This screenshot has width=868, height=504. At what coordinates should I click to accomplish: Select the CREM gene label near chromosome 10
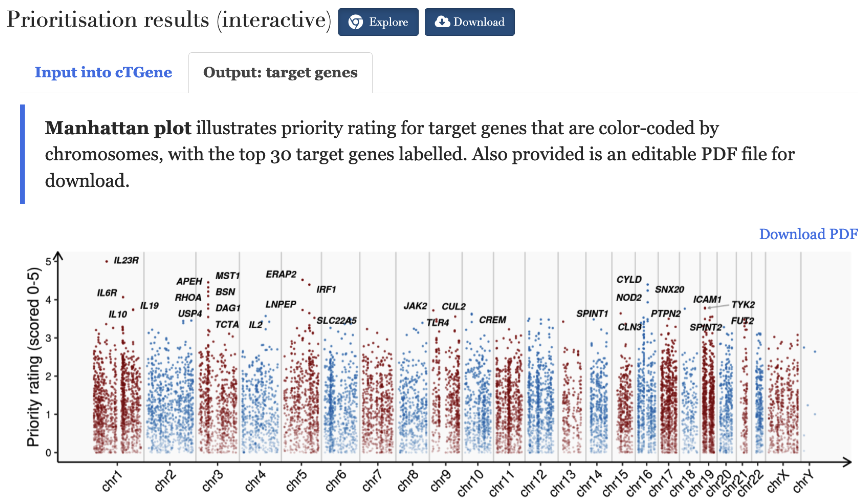tap(492, 320)
